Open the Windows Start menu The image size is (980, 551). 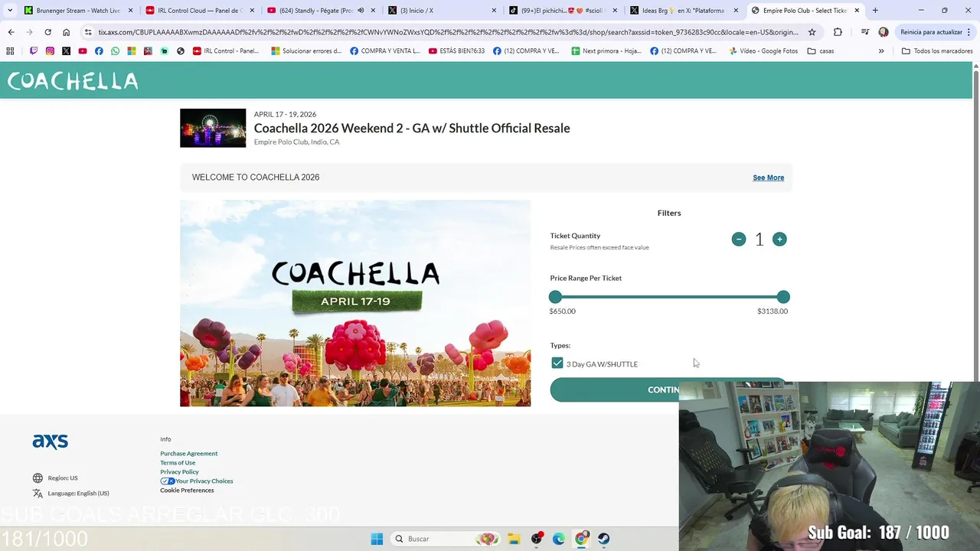(x=377, y=539)
